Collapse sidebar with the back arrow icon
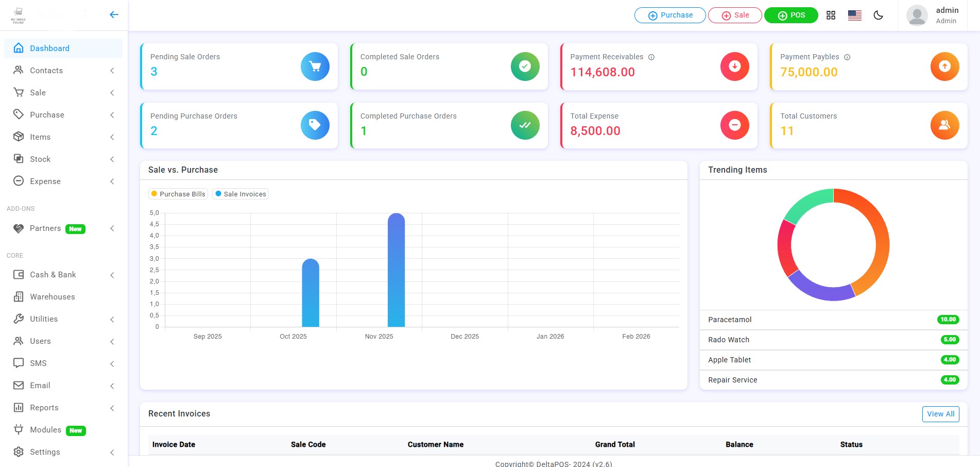 114,15
